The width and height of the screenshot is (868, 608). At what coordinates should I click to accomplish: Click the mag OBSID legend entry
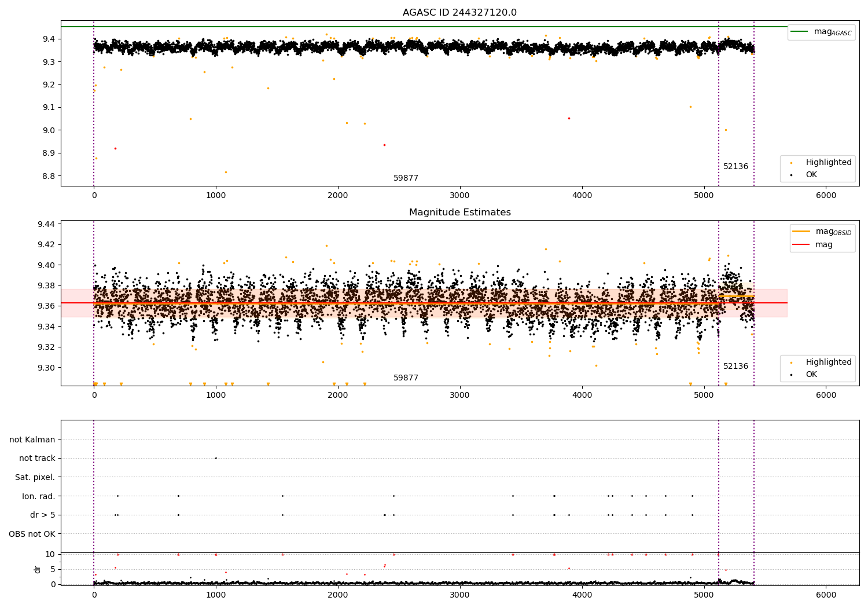[822, 232]
